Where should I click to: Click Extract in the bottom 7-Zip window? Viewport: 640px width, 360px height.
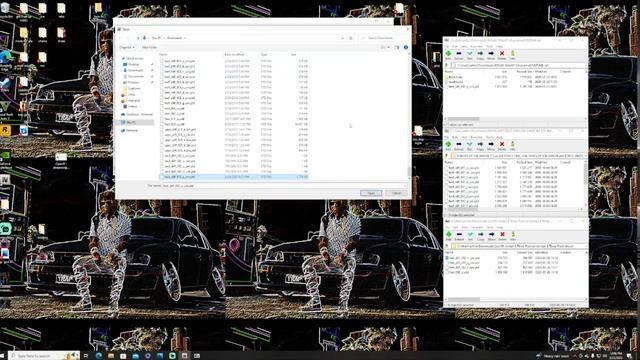459,236
